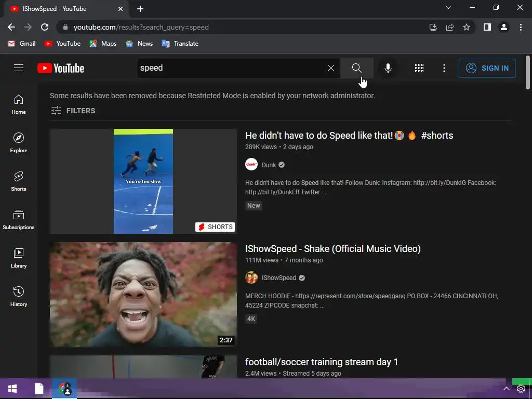Screen dimensions: 532x399
Task: Open the Dunk shorts video thumbnail
Action: pos(143,181)
